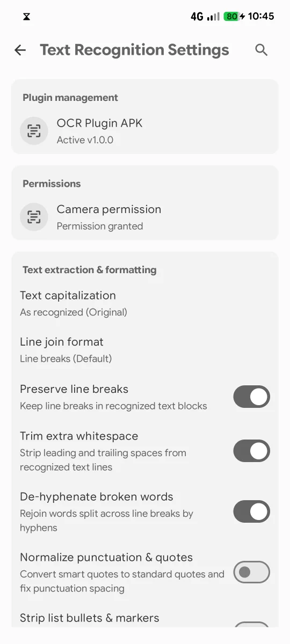Enable Normalize punctuation & quotes switch
The height and width of the screenshot is (644, 290).
click(x=251, y=572)
